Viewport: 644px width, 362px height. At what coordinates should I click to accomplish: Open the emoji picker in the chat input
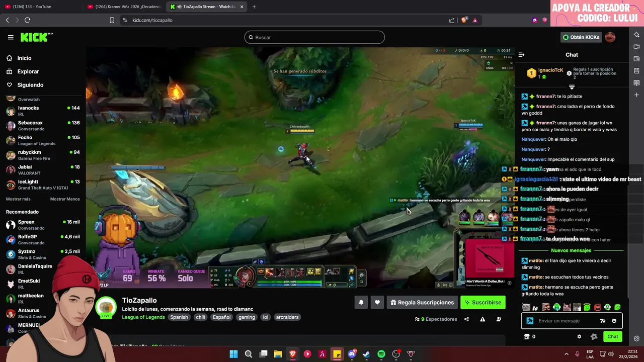(x=614, y=321)
